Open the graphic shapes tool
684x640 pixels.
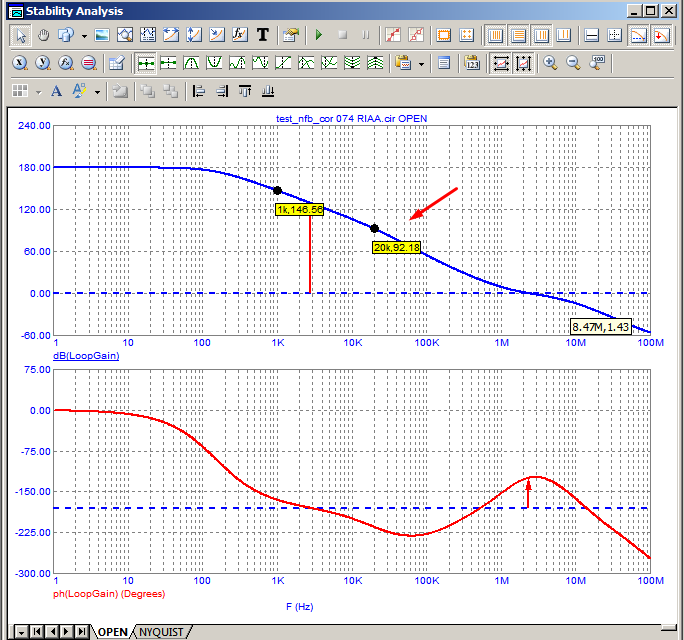pos(66,35)
